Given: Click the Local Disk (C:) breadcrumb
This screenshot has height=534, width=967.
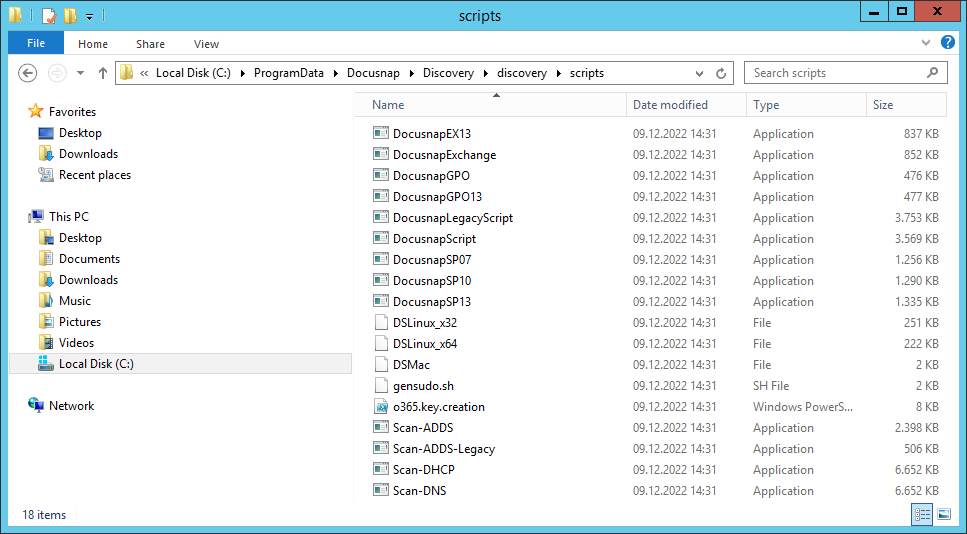Looking at the screenshot, I should coord(193,73).
